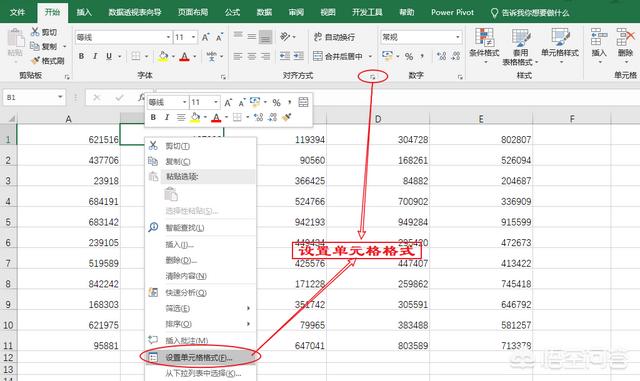Click the insert function fx icon
Screen dimensions: 640x381
click(141, 97)
